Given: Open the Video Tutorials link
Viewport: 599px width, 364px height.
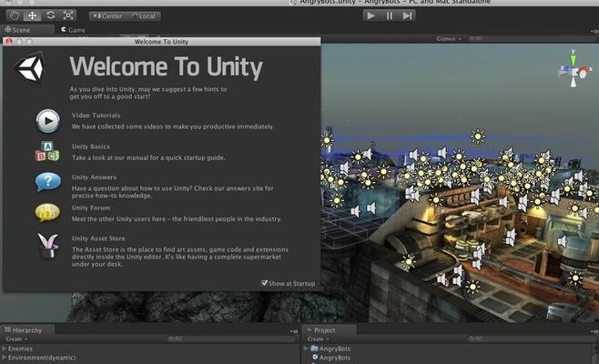Looking at the screenshot, I should tap(96, 116).
